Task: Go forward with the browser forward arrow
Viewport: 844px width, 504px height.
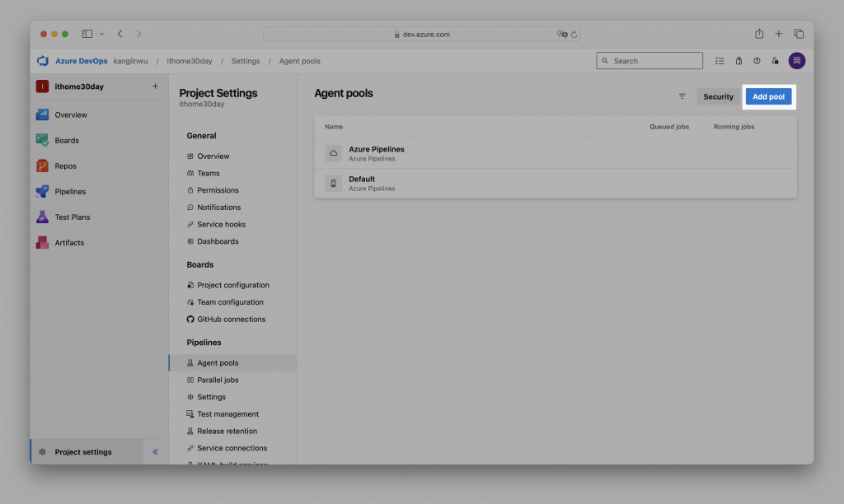Action: (138, 34)
